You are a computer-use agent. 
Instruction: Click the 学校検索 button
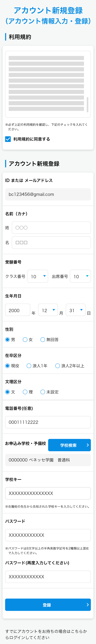point(69,445)
